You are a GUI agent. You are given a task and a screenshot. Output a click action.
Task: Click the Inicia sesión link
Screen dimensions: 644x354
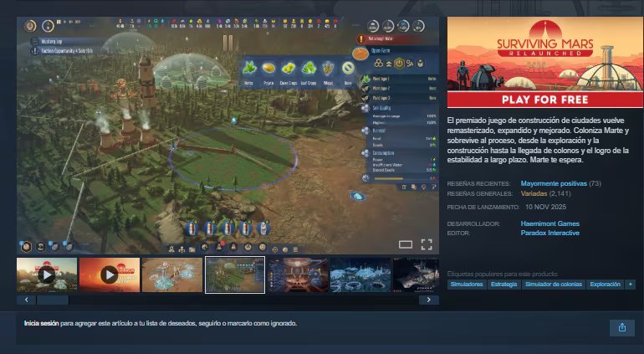(x=41, y=324)
